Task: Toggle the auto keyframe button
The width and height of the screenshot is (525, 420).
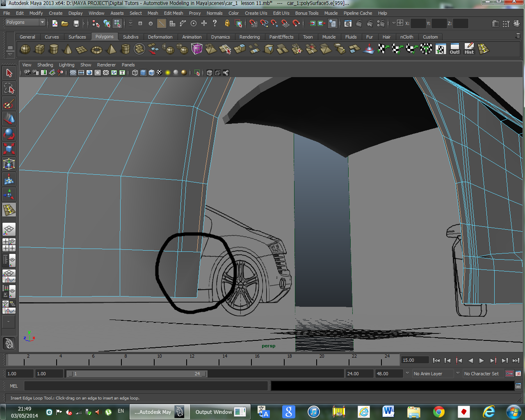Action: coord(509,374)
